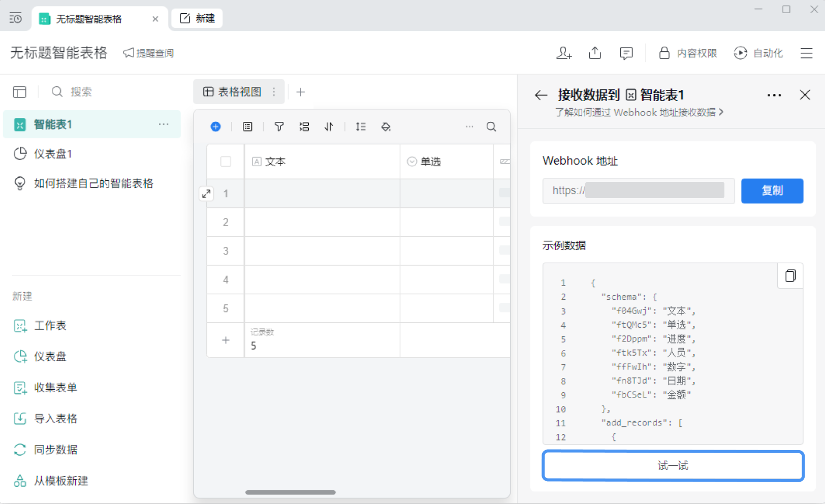825x504 pixels.
Task: Open more options for 智能表1
Action: click(x=164, y=124)
